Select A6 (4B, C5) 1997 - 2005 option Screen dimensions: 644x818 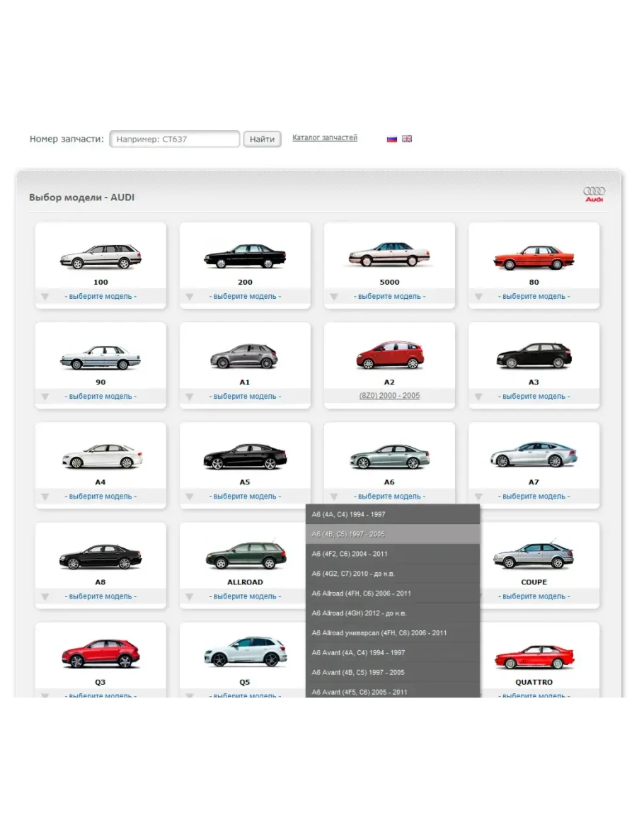click(392, 534)
